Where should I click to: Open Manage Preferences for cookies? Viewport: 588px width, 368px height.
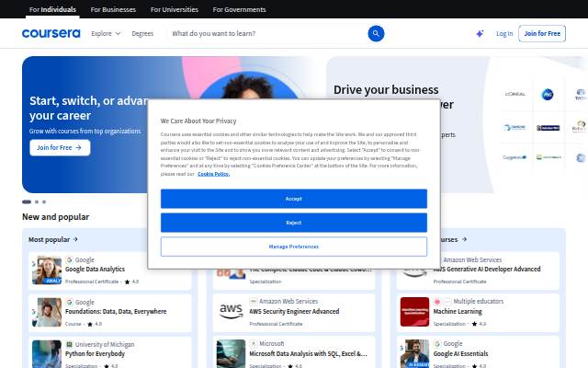click(294, 247)
